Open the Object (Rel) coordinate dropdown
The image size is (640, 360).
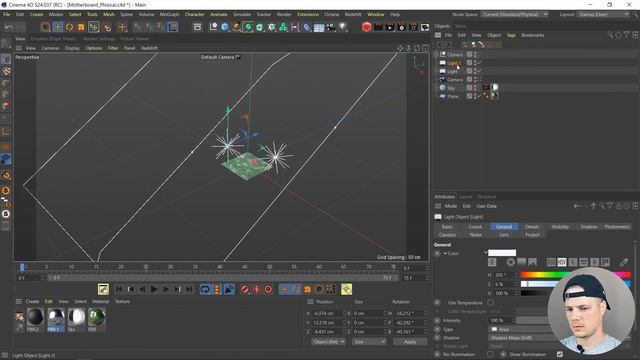328,342
